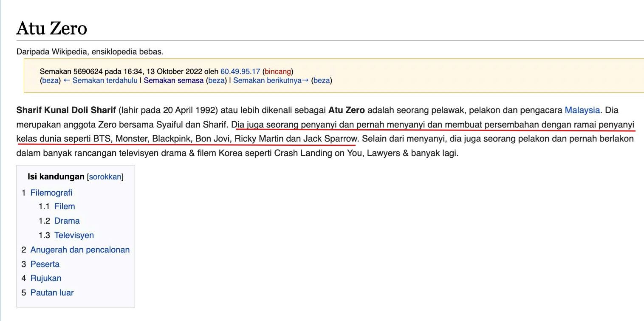This screenshot has height=321, width=644.
Task: Click "beza" next to Semakan semasa
Action: tap(216, 80)
